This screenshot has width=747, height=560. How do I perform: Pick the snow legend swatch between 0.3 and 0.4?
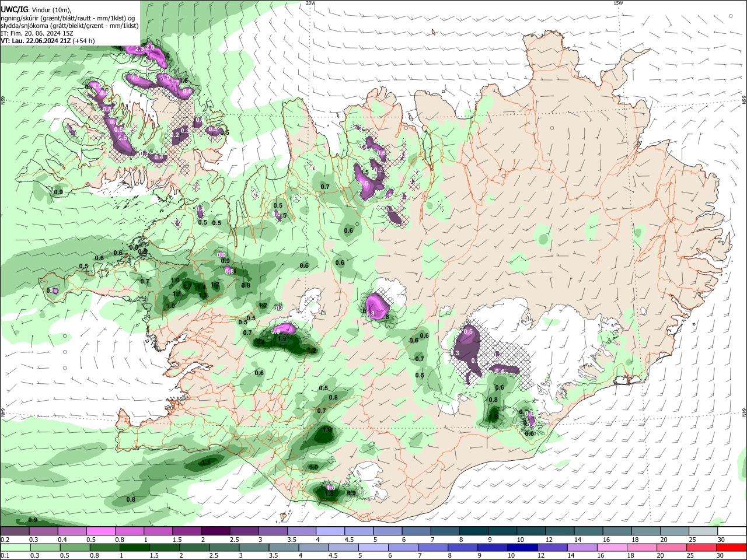pos(43,531)
